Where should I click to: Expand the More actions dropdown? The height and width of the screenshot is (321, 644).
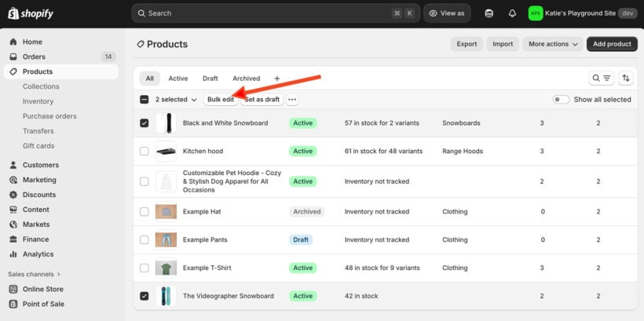pos(553,44)
